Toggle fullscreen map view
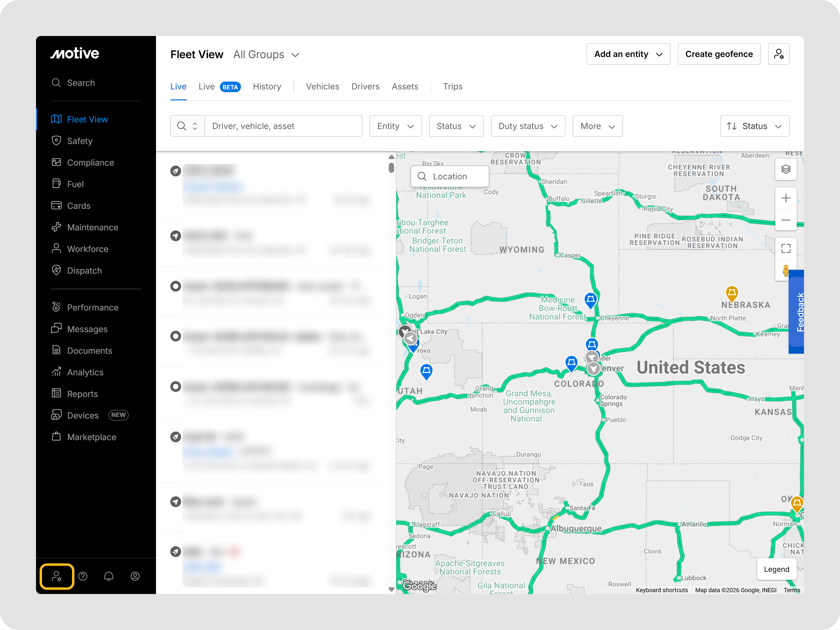This screenshot has width=840, height=630. click(x=785, y=248)
